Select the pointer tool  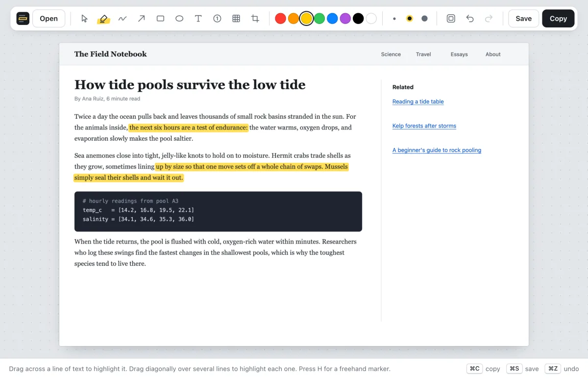coord(84,19)
